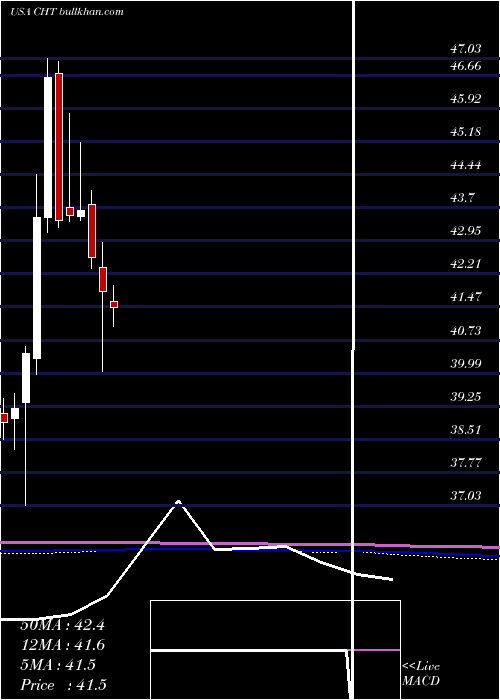This screenshot has width=500, height=700.
Task: Click the 47.03 price level label
Action: (x=466, y=49)
